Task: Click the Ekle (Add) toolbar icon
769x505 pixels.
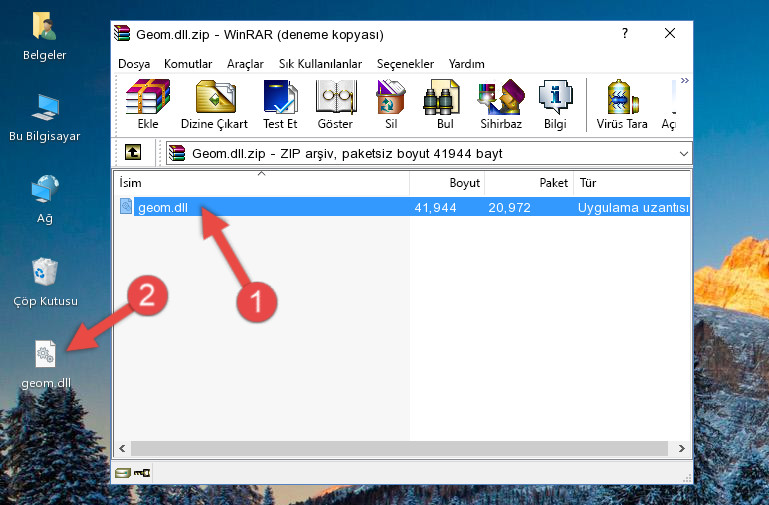Action: (x=148, y=104)
